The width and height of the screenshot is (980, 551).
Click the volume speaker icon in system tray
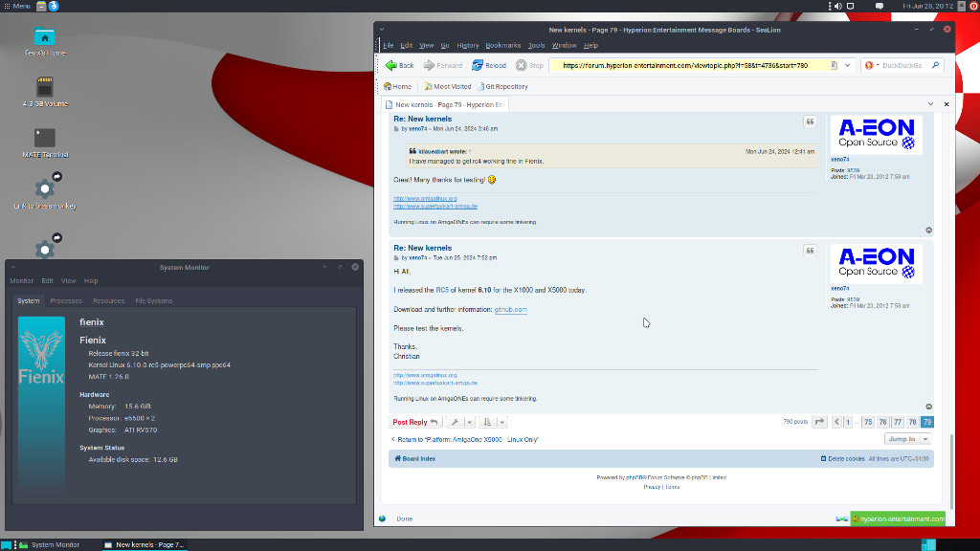[838, 6]
